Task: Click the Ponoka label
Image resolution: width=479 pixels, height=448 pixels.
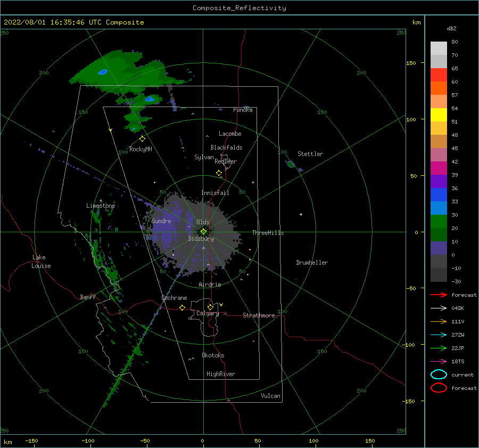Action: 243,110
